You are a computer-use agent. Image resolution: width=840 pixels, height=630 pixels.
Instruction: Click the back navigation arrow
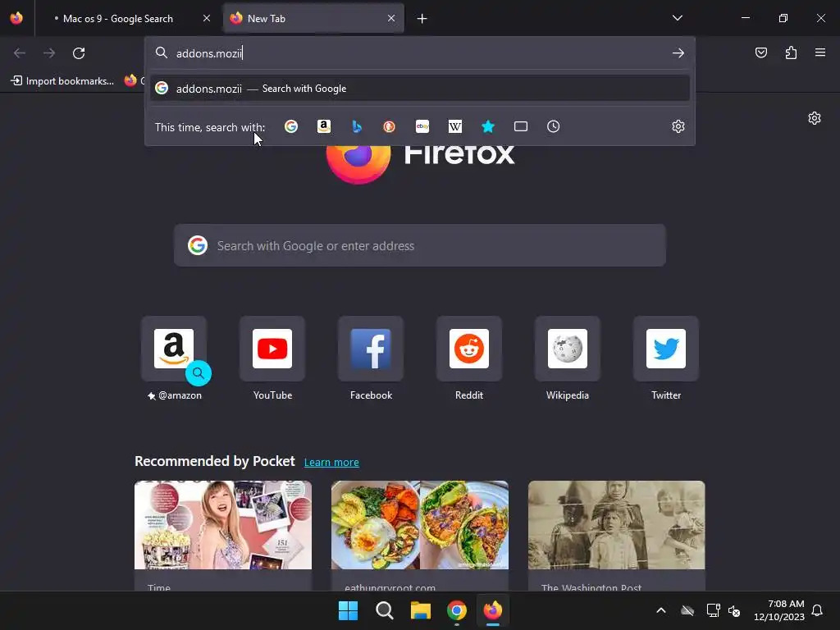20,53
